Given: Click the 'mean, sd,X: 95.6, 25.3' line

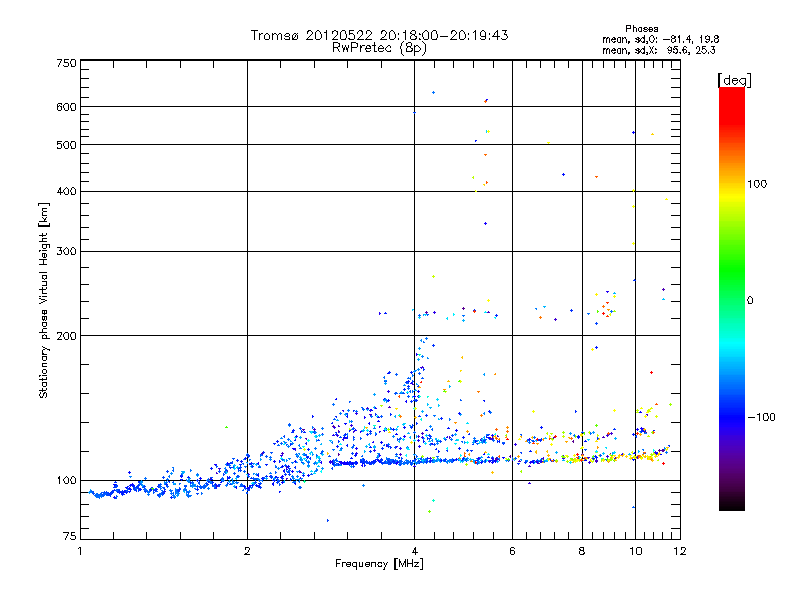Looking at the screenshot, I should (x=659, y=50).
